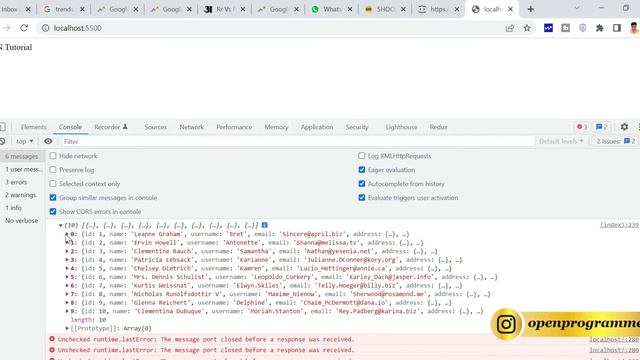
Task: Open the grey square extension icon next to it
Action: [x=565, y=28]
